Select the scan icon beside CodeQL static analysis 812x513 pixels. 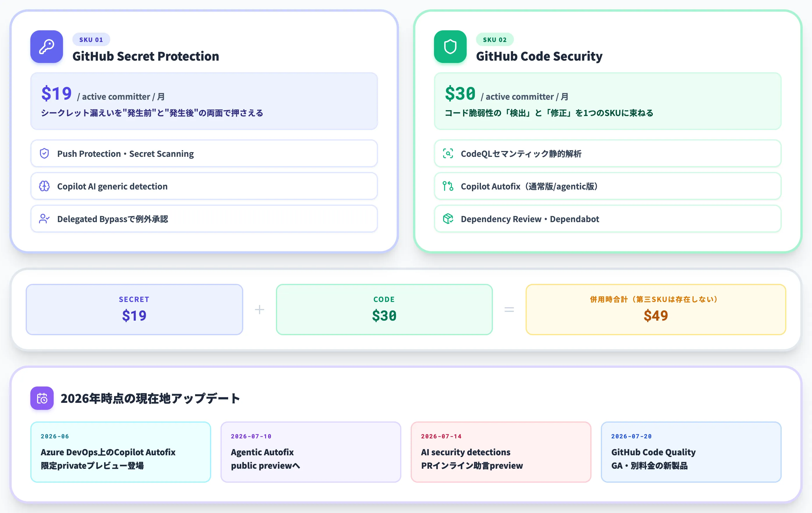448,154
